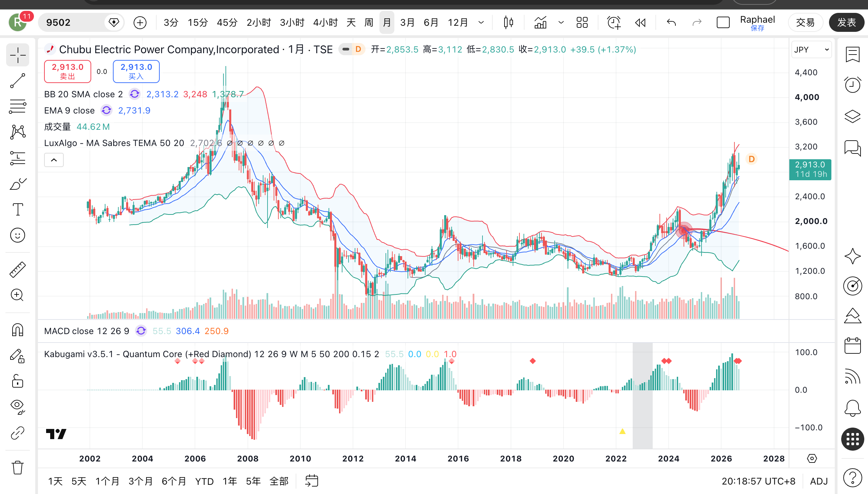Screen dimensions: 868x494
Task: Set the date range to 全部
Action: [279, 481]
